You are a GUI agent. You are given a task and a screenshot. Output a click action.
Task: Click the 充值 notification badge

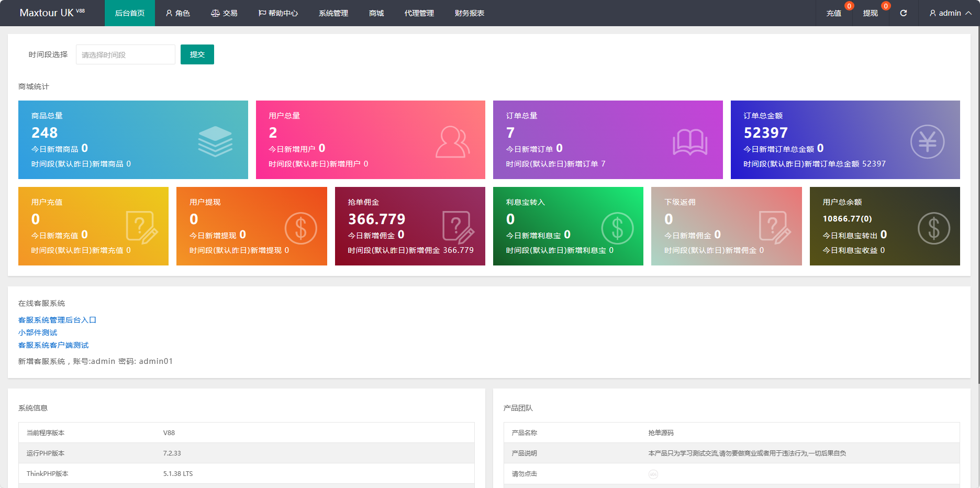849,6
